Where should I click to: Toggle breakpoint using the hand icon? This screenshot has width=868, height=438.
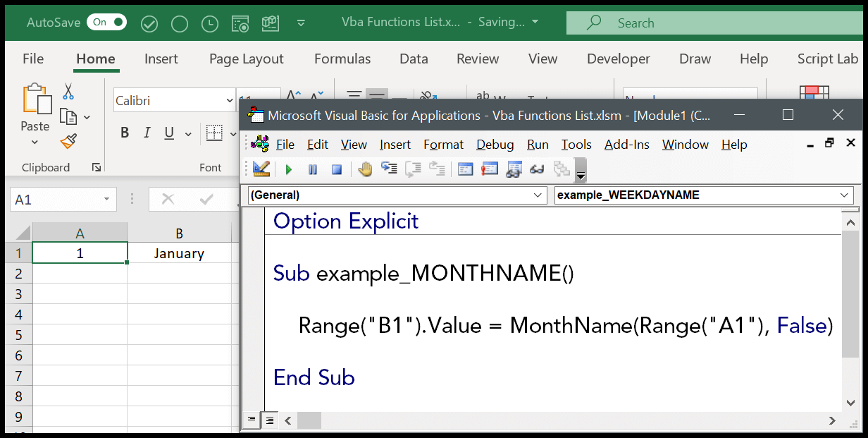click(365, 169)
